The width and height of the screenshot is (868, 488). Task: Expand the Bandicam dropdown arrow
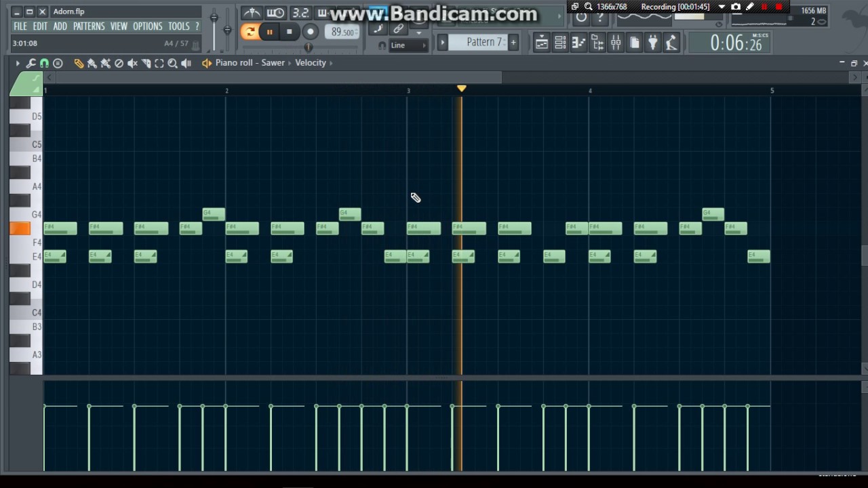722,7
